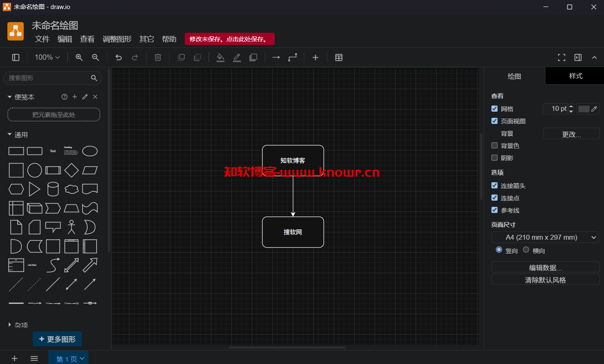This screenshot has height=364, width=604.
Task: Switch to the 绘图 tab
Action: pos(514,76)
